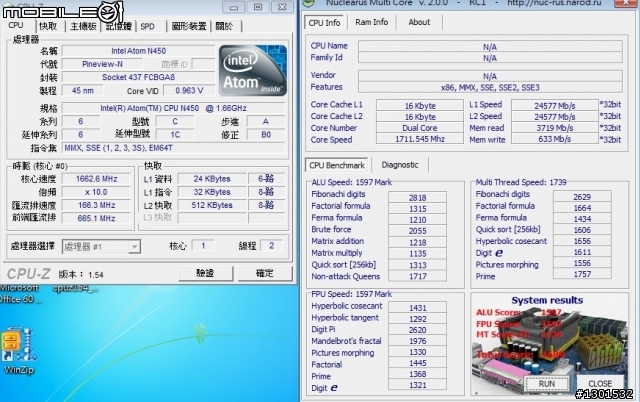Click the multi-thread Prime score 1757
Image resolution: width=640 pixels, height=402 pixels.
click(x=582, y=274)
